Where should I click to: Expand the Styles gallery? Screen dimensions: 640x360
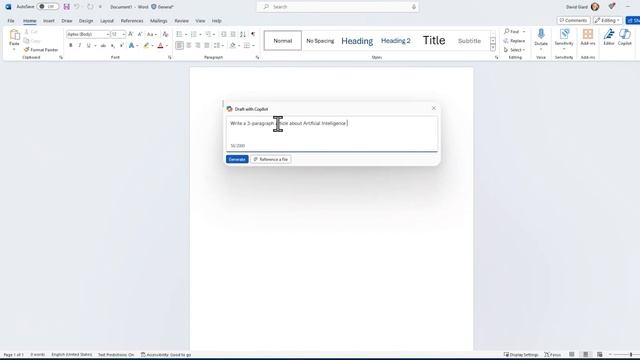(x=493, y=49)
